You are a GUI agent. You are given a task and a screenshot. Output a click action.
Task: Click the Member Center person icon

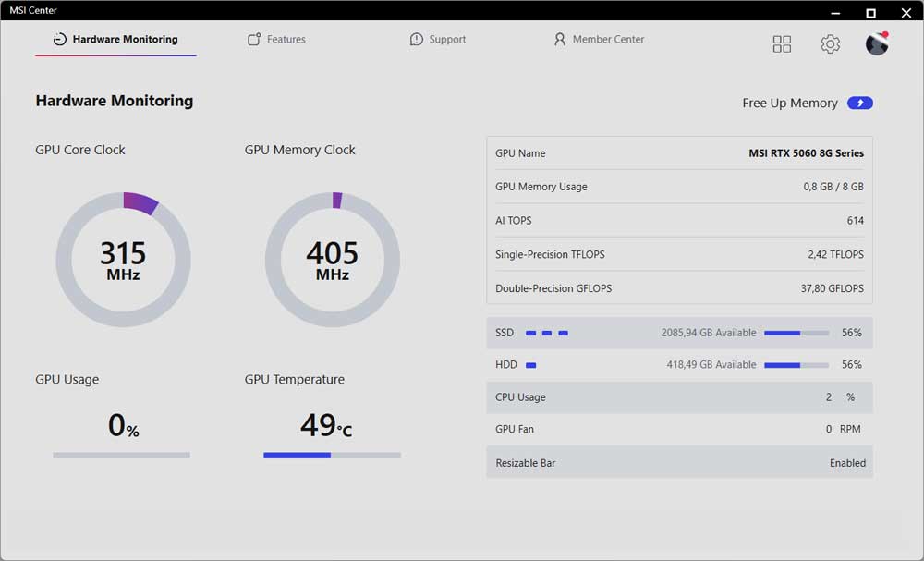click(x=560, y=39)
